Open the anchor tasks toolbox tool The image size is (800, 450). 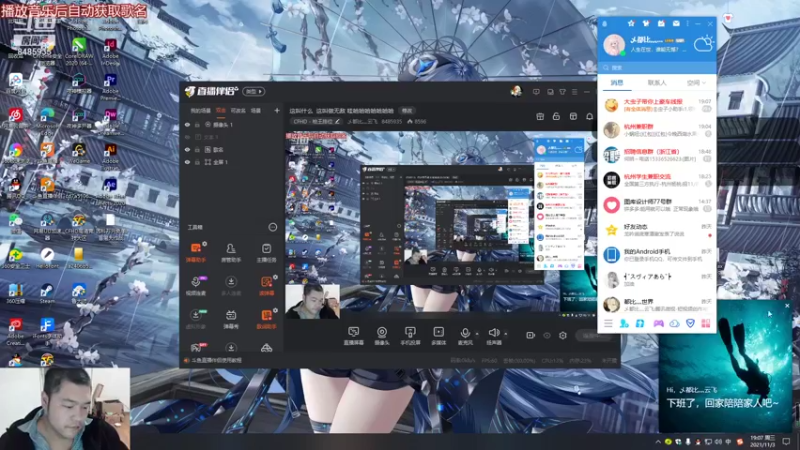[266, 253]
